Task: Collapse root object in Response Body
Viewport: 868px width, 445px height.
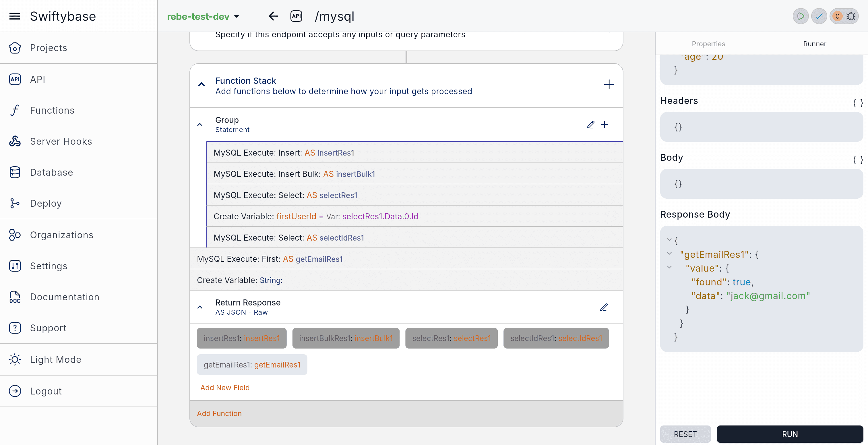Action: (669, 240)
